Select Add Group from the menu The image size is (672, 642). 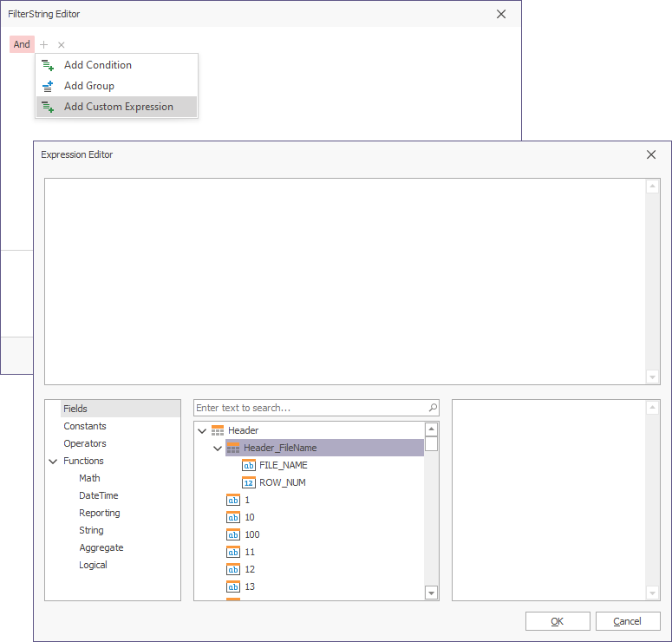pyautogui.click(x=116, y=86)
